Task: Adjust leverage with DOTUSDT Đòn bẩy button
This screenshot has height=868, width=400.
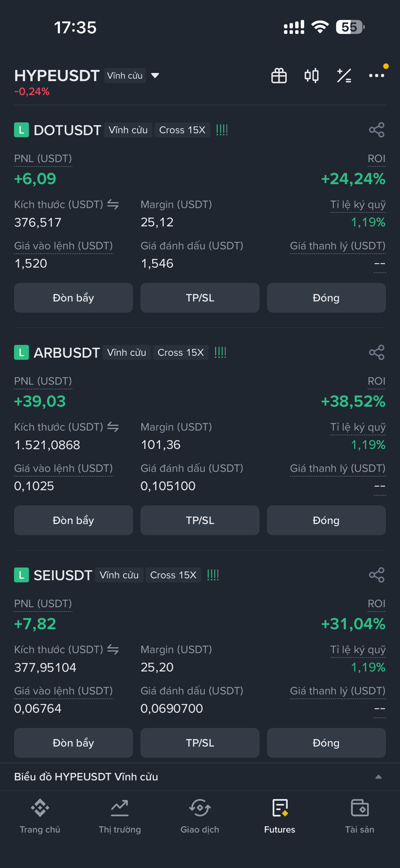Action: click(73, 298)
